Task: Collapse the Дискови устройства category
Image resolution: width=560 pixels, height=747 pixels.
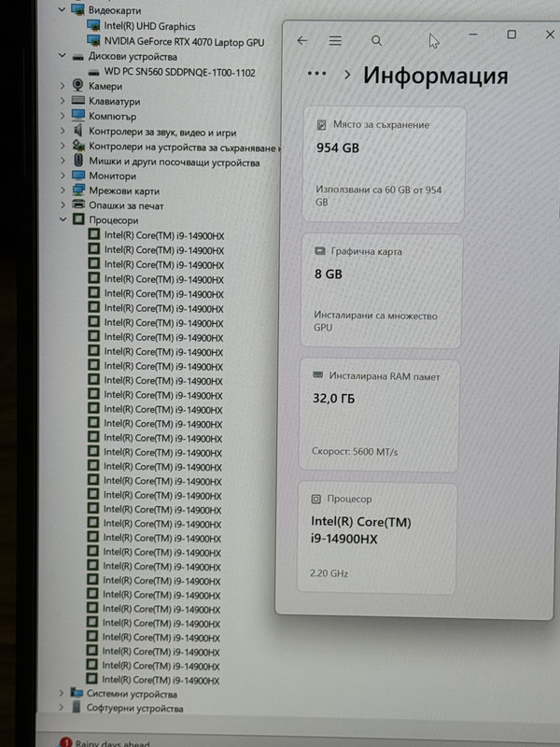Action: coord(62,56)
